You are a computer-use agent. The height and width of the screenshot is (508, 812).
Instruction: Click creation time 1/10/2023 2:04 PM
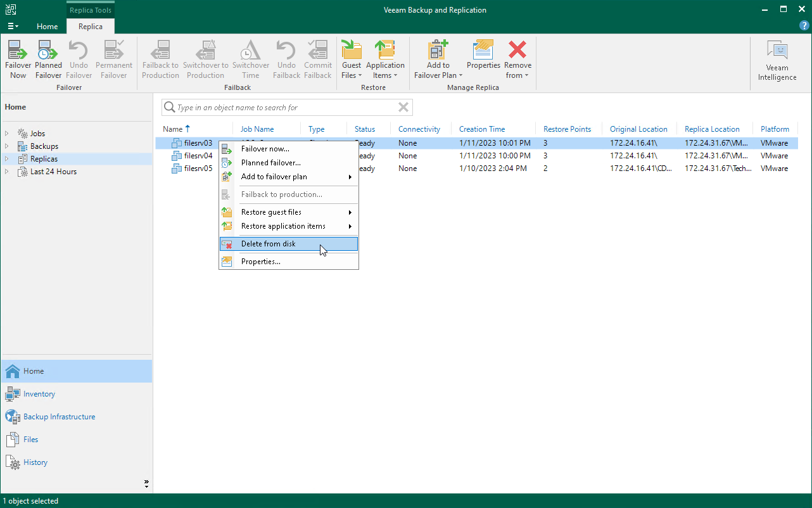click(x=493, y=168)
